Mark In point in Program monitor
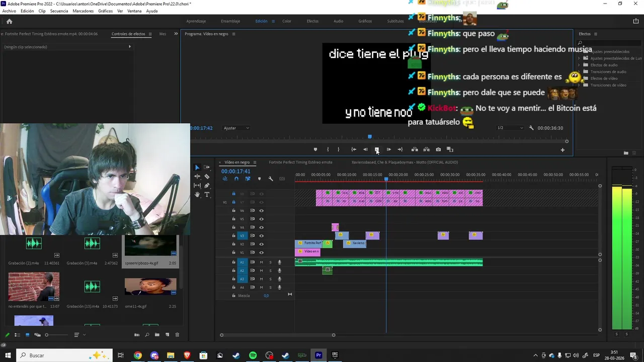Viewport: 644px width, 362px height. pos(328,149)
